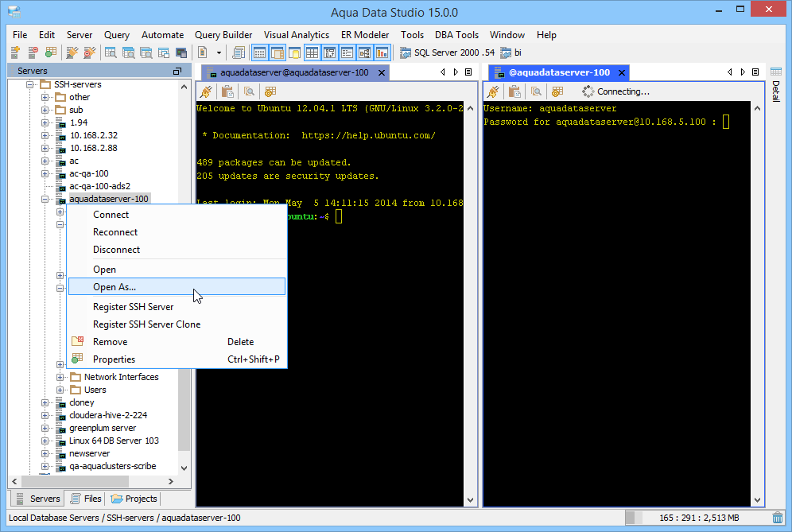Switch to the Projects bottom tab

coord(134,499)
